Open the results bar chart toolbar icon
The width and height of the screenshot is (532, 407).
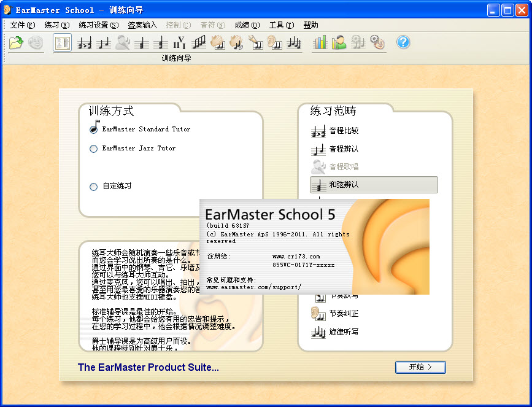[x=320, y=42]
